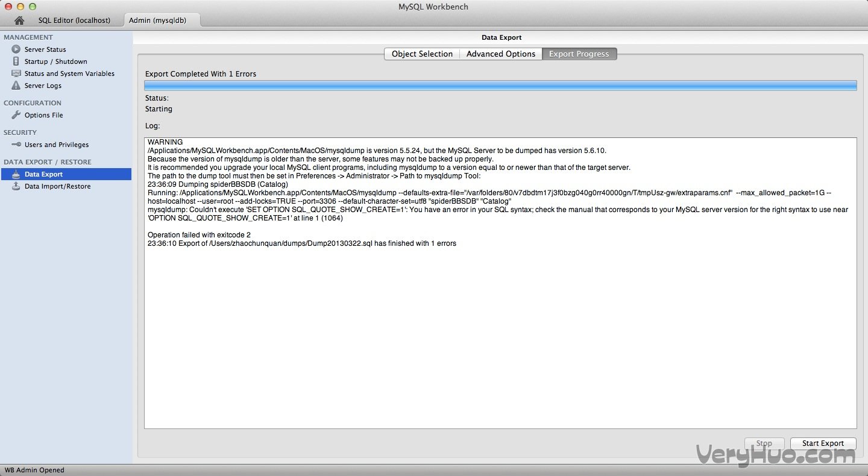Viewport: 868px width, 476px height.
Task: Go to Users and Privileges
Action: coord(57,145)
